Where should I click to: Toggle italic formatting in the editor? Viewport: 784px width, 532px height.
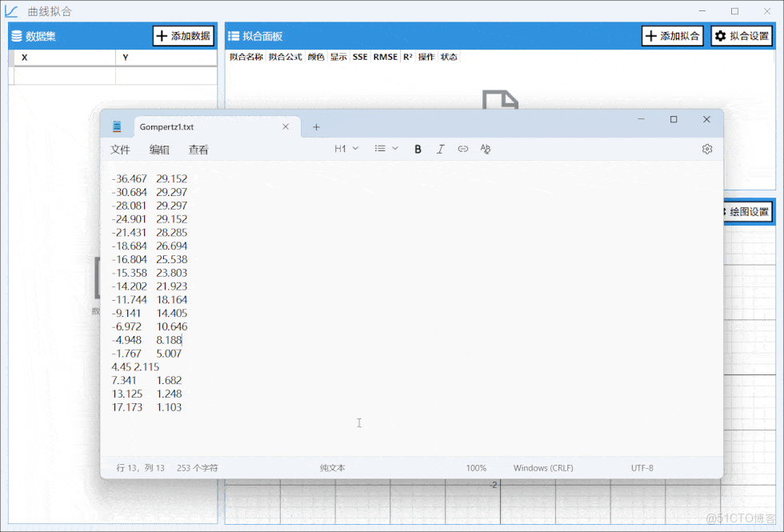[x=441, y=149]
